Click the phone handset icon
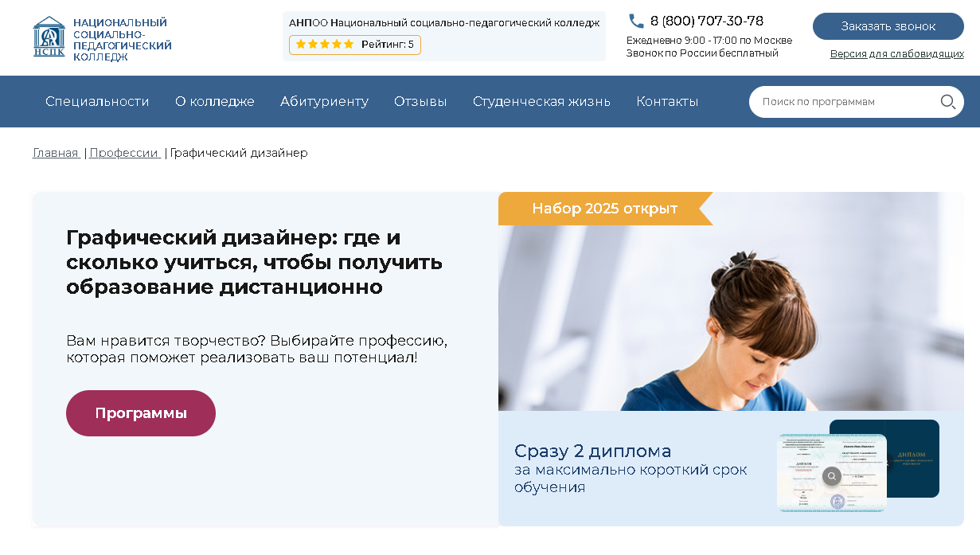980x555 pixels. [x=636, y=21]
